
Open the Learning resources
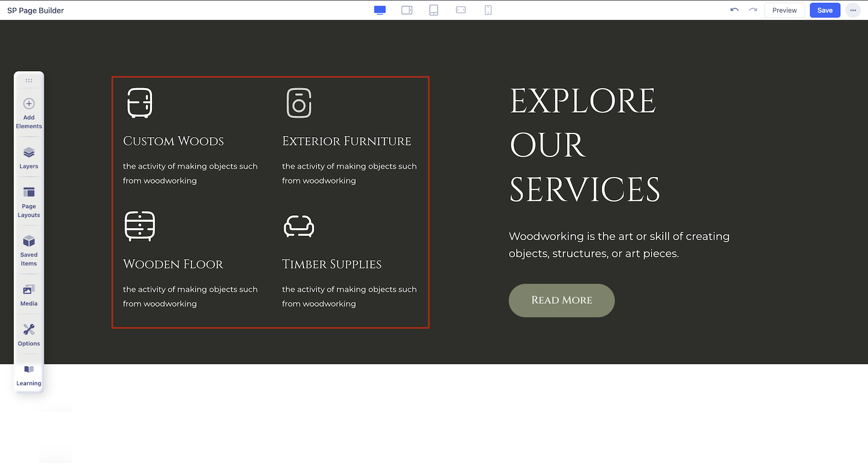[x=29, y=375]
